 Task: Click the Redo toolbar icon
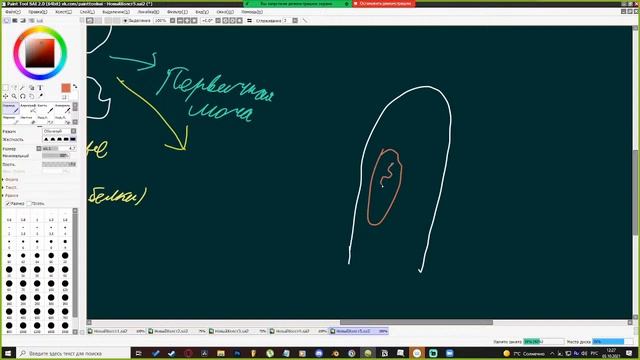[x=98, y=20]
